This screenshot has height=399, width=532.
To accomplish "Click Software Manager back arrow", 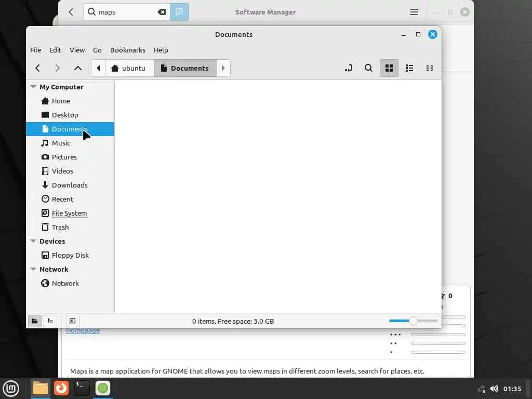I will (x=71, y=12).
